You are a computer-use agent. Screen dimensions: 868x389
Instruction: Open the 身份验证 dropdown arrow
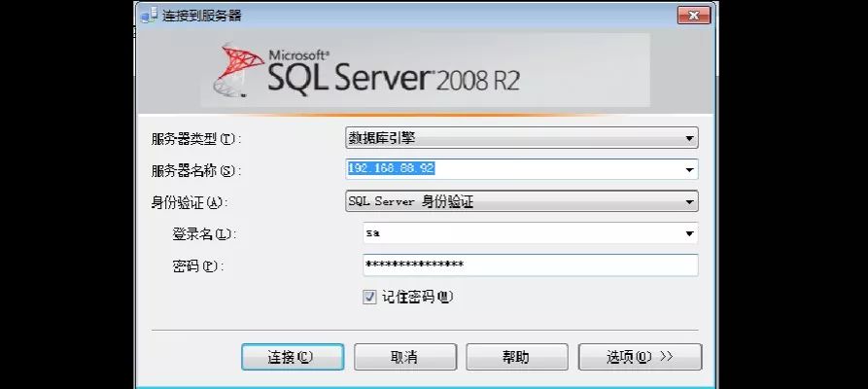(689, 201)
